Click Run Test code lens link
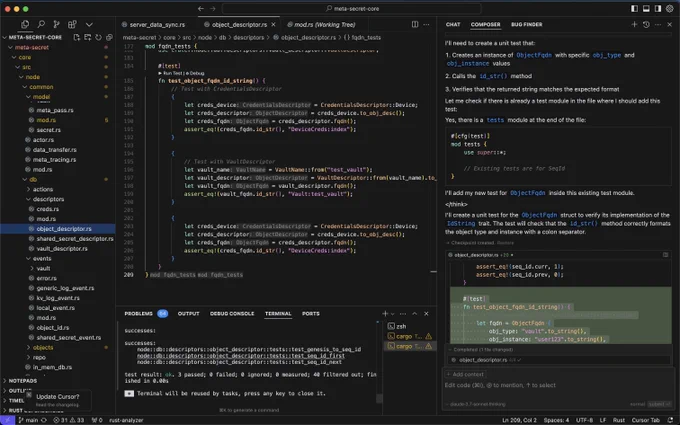 [x=172, y=73]
